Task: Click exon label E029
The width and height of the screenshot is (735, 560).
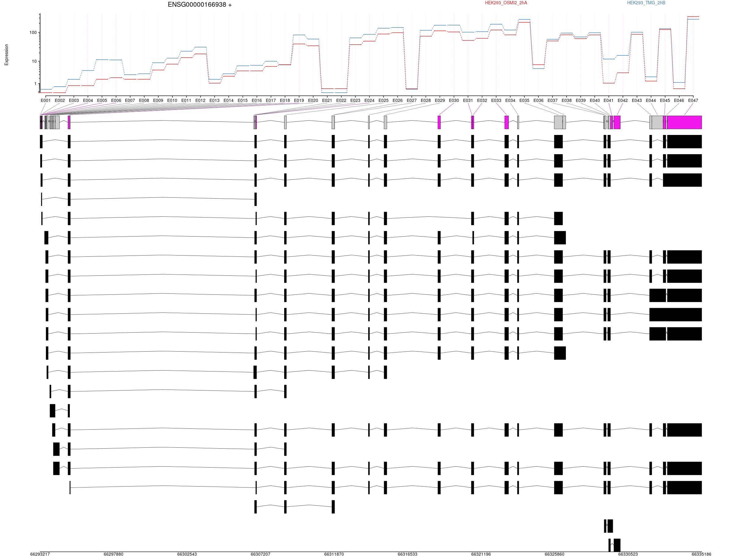Action: pyautogui.click(x=440, y=100)
